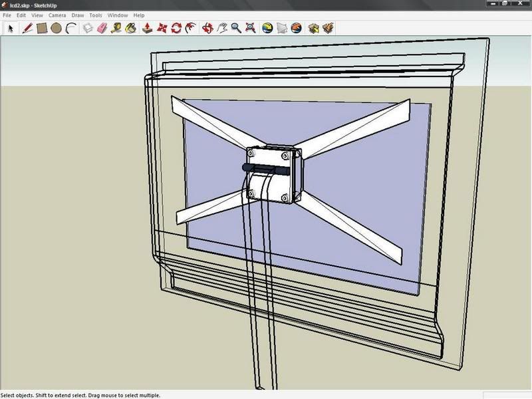Pick the Rectangle drawing tool

click(42, 28)
